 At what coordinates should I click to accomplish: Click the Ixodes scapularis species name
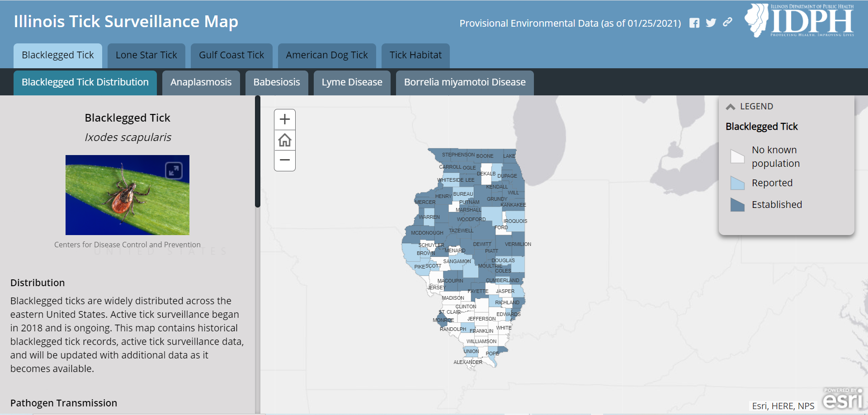(x=128, y=137)
